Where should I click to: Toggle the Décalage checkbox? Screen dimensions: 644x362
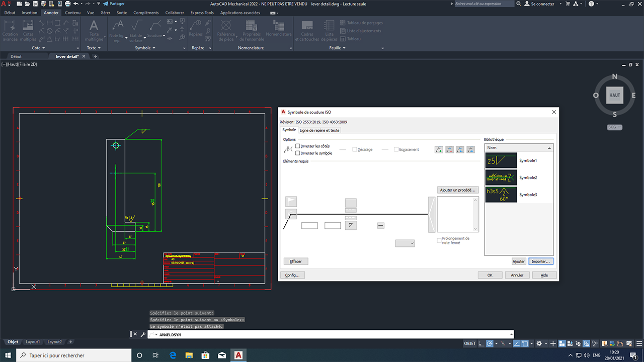pos(355,149)
